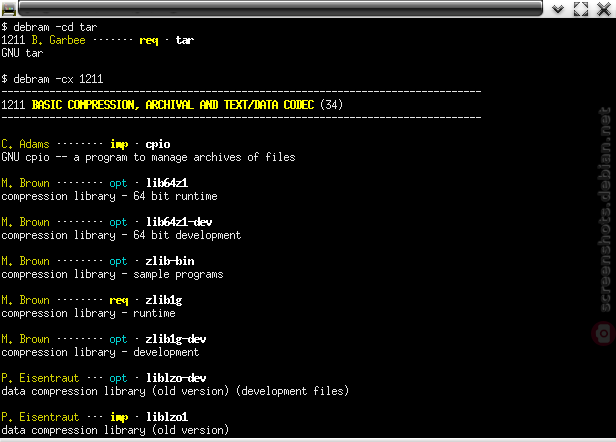
Task: Select the package name 'liblzo-dev'
Action: click(176, 378)
